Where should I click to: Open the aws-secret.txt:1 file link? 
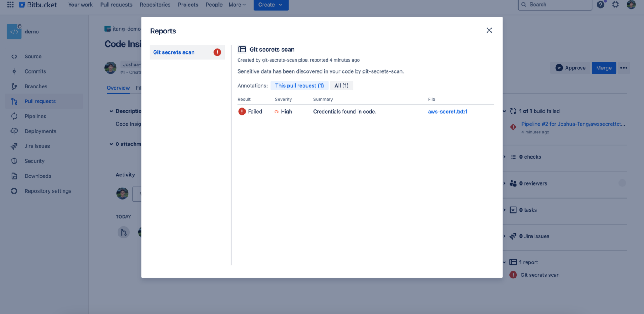point(447,112)
